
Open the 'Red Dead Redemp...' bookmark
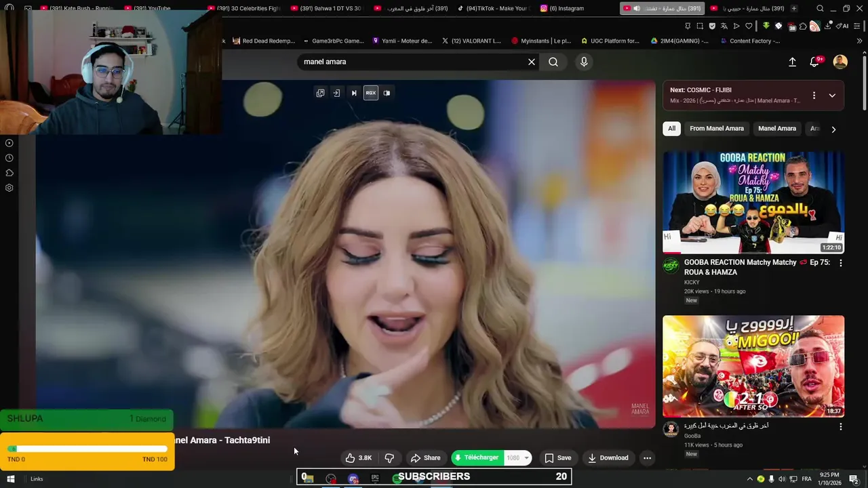264,41
